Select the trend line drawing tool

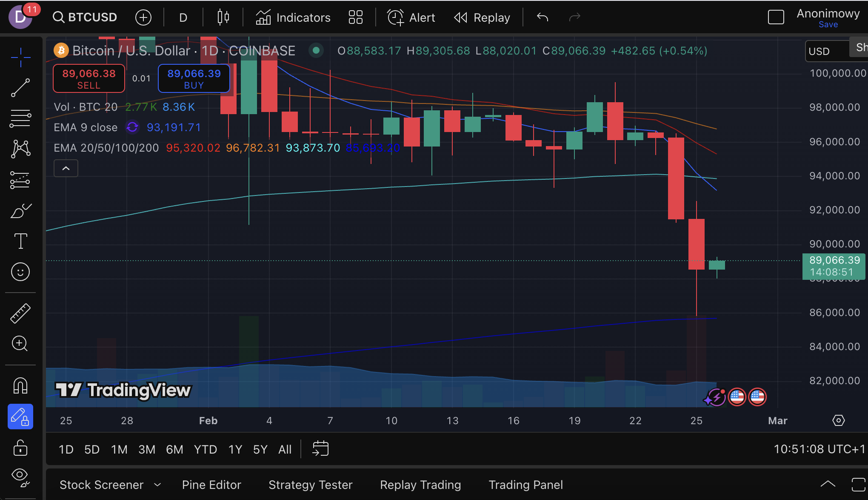pos(20,88)
